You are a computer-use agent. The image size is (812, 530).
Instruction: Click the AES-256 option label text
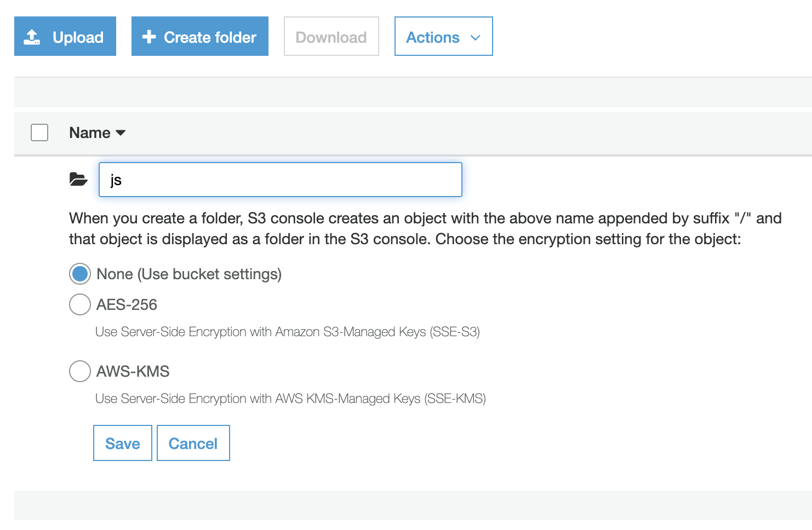pos(127,304)
